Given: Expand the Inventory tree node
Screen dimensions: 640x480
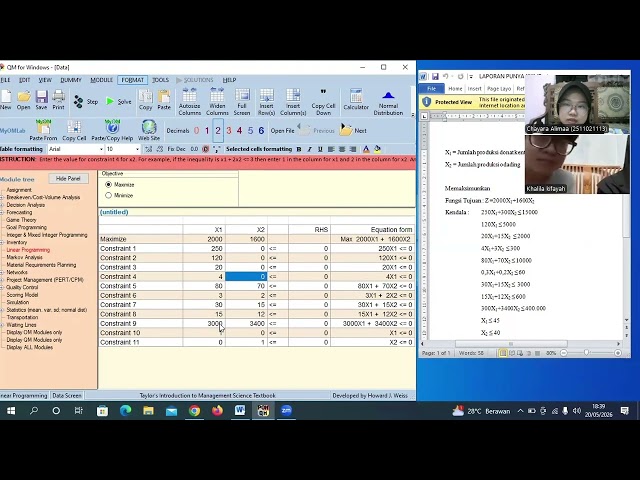Looking at the screenshot, I should 2,242.
